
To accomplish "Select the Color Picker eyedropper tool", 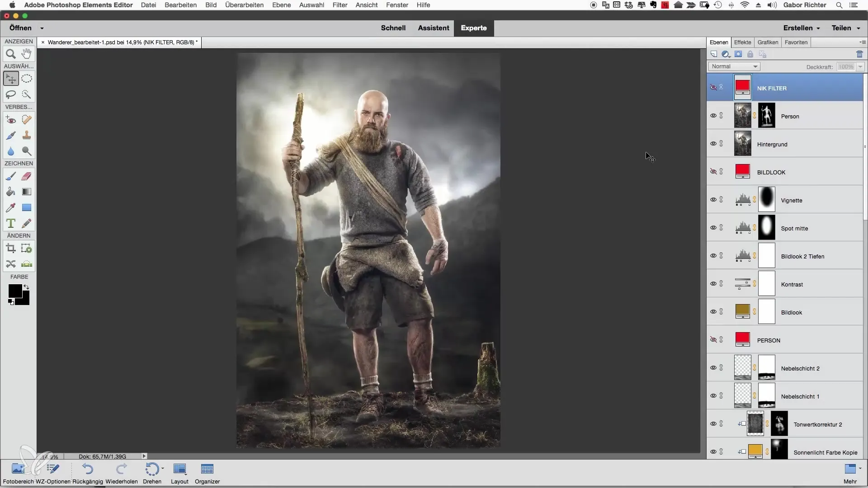I will coord(11,208).
